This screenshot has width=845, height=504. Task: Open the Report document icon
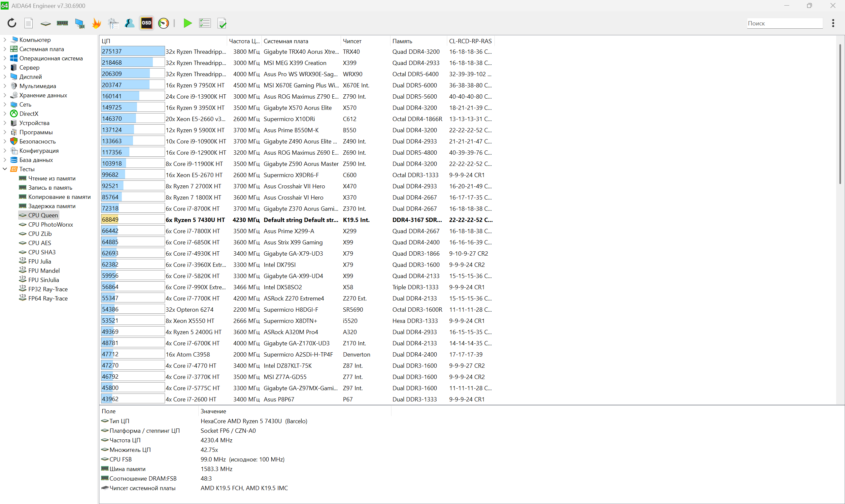[x=28, y=23]
